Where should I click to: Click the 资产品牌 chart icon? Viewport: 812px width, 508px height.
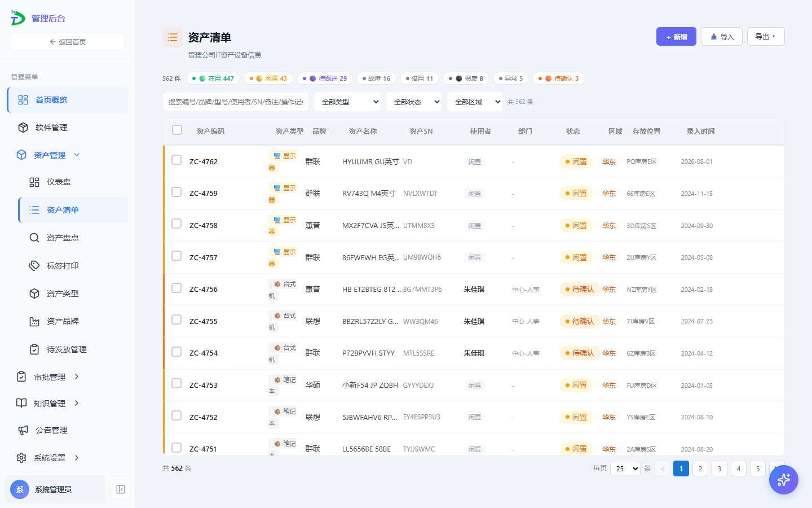[x=34, y=321]
